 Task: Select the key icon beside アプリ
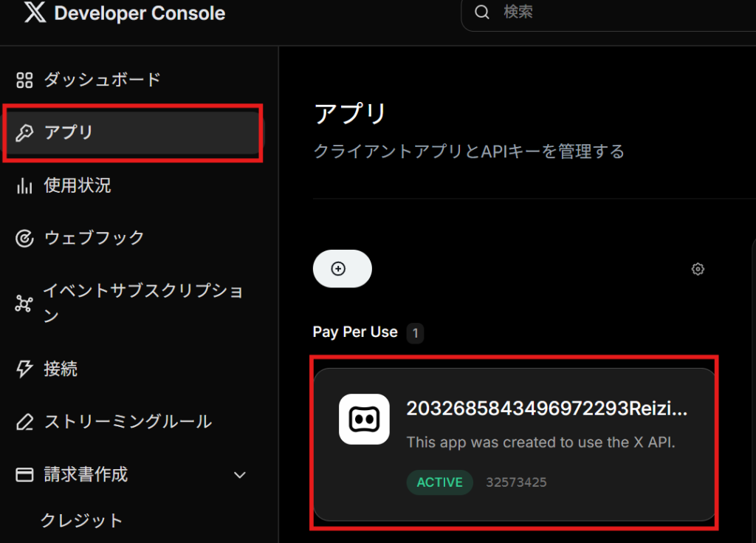coord(24,133)
